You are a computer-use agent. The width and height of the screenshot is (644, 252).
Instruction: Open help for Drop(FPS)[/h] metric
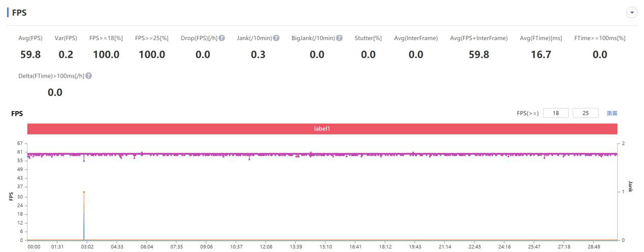(222, 39)
